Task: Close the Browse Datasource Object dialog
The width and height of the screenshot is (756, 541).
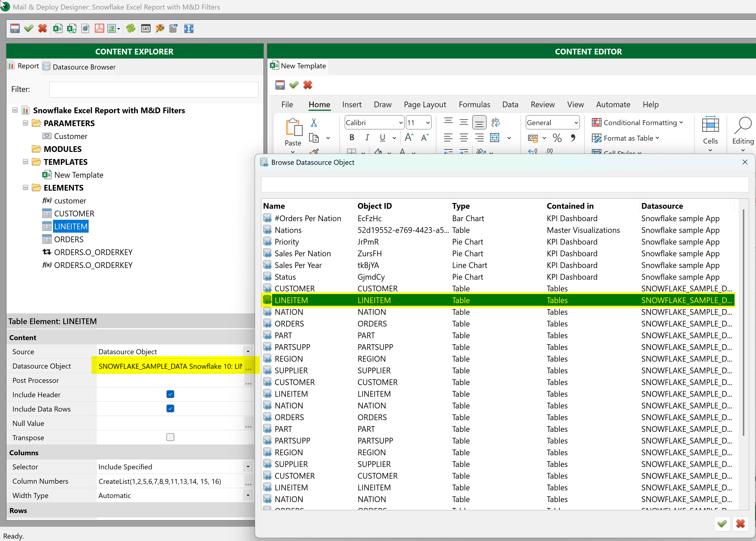Action: (x=745, y=162)
